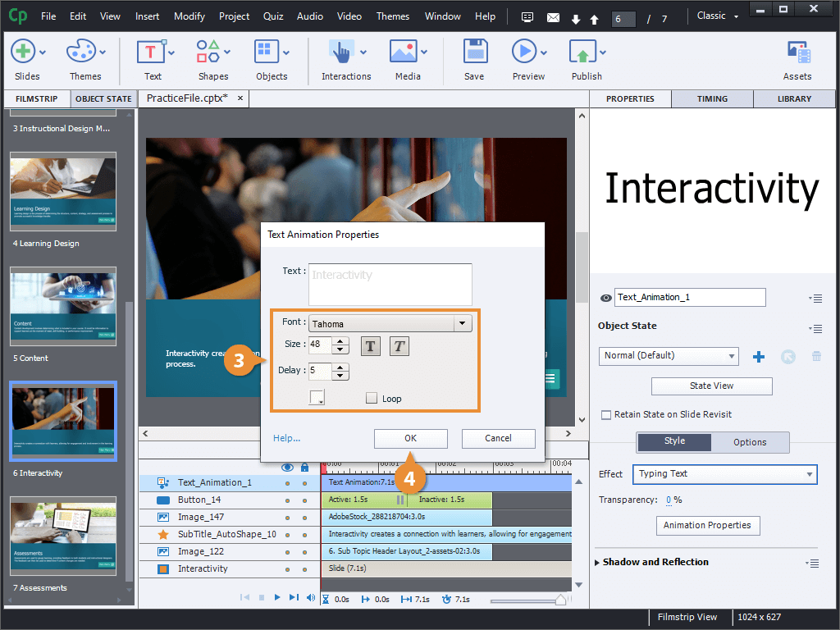840x630 pixels.
Task: Click the Themes palette icon
Action: (81, 52)
